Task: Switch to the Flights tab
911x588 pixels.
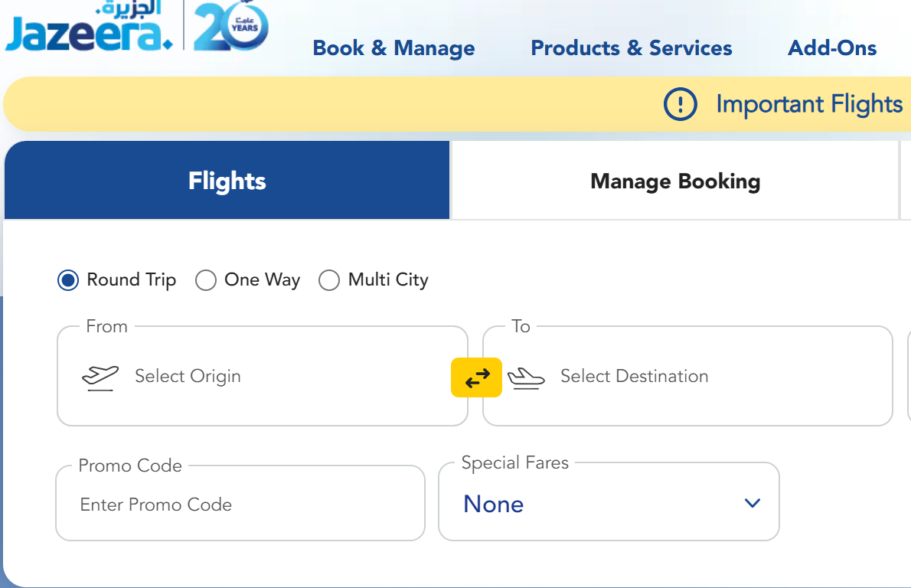Action: (x=227, y=181)
